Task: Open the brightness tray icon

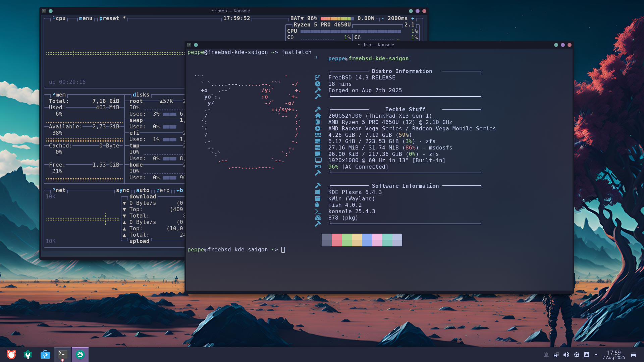Action: click(x=577, y=355)
